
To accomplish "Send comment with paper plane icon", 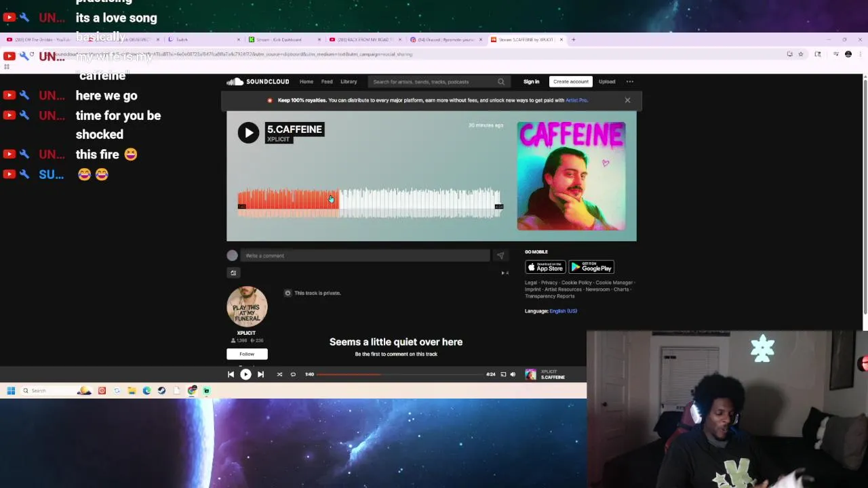I will tap(500, 256).
